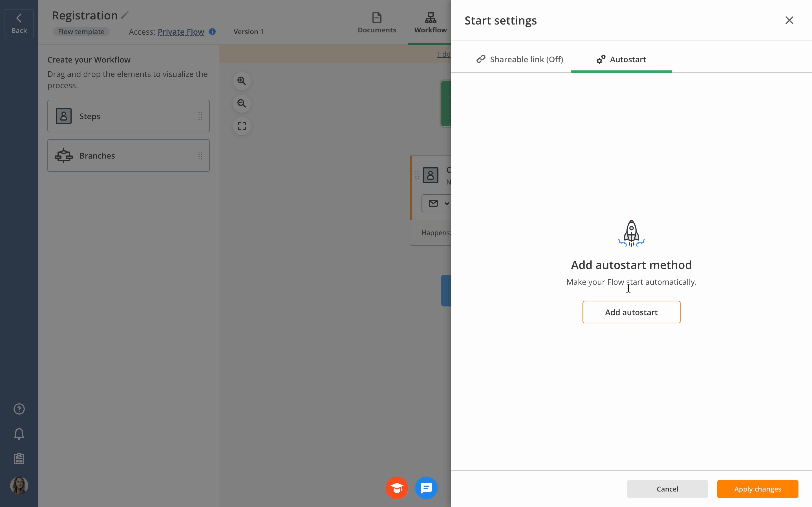
Task: Click the Add autostart button
Action: coord(631,312)
